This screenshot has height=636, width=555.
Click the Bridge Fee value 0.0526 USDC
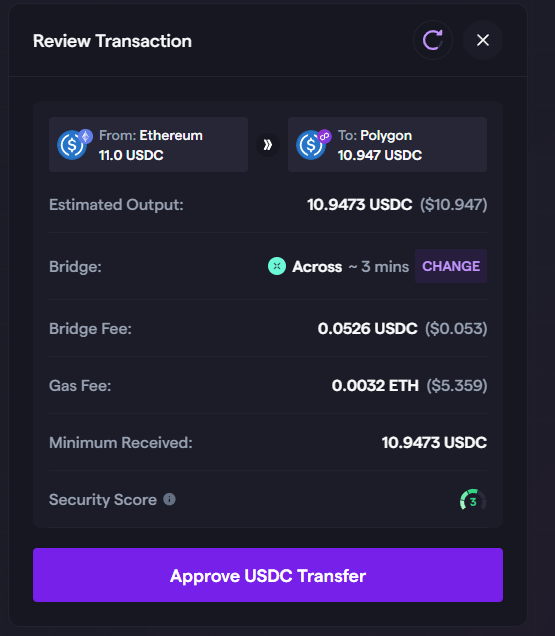368,329
